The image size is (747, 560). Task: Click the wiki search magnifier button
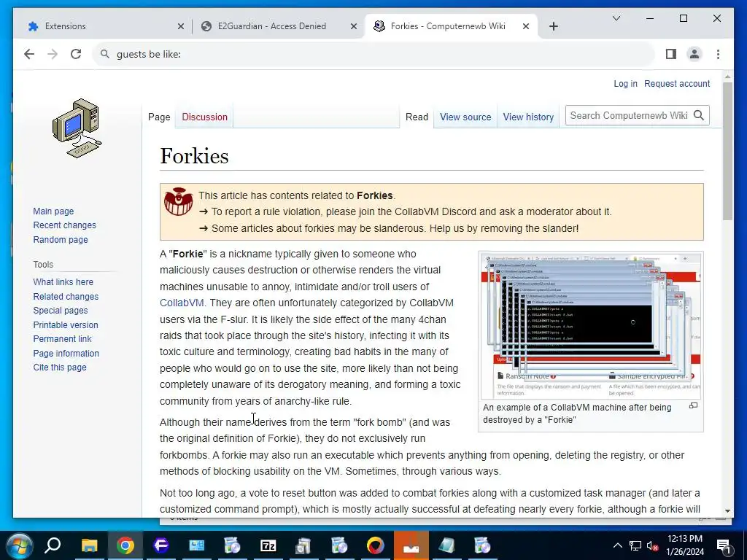698,115
